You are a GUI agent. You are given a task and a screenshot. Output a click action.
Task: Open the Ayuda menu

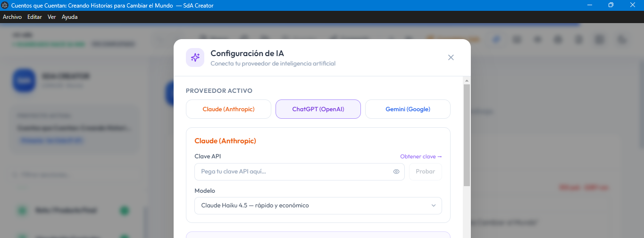pyautogui.click(x=70, y=16)
